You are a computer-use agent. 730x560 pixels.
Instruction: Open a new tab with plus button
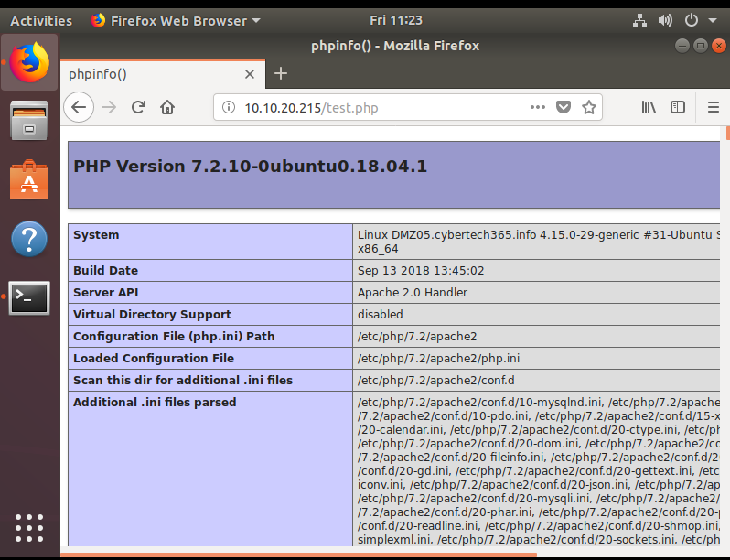point(281,73)
